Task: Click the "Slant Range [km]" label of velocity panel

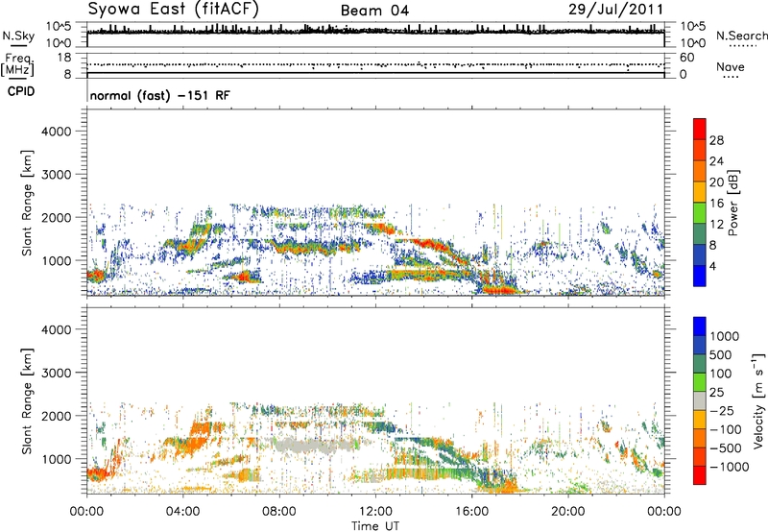Action: point(27,400)
